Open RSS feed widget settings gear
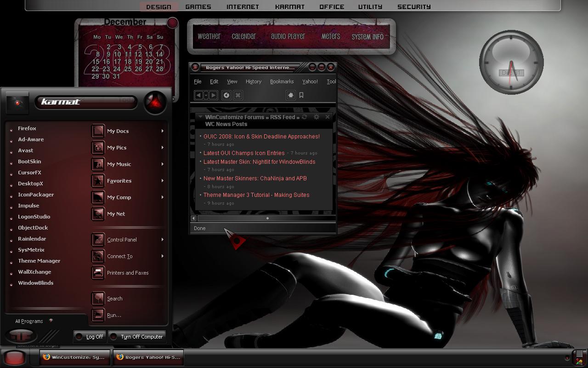The image size is (588, 368). (x=317, y=117)
